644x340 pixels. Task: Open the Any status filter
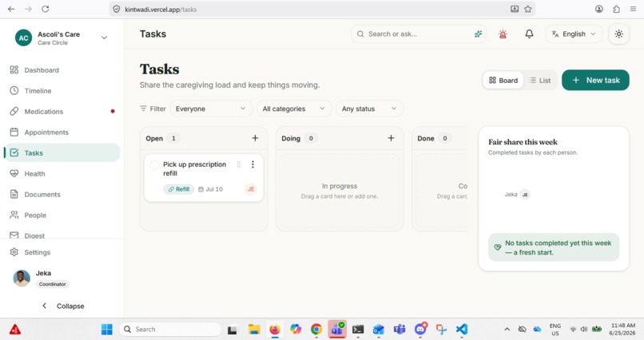[x=369, y=109]
